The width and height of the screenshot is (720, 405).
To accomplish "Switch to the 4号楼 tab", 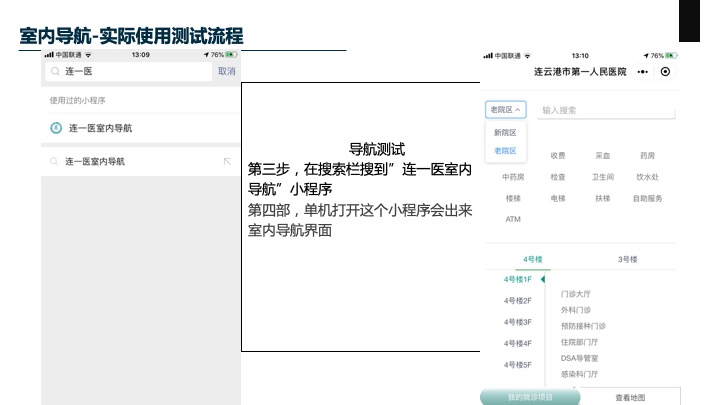I will coord(533,259).
